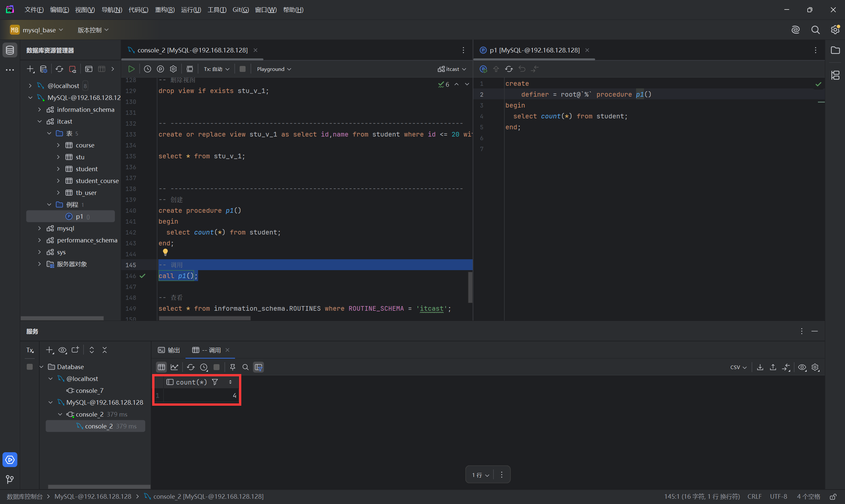The height and width of the screenshot is (504, 845).
Task: Click the refresh icon in Database Explorer
Action: [x=59, y=69]
